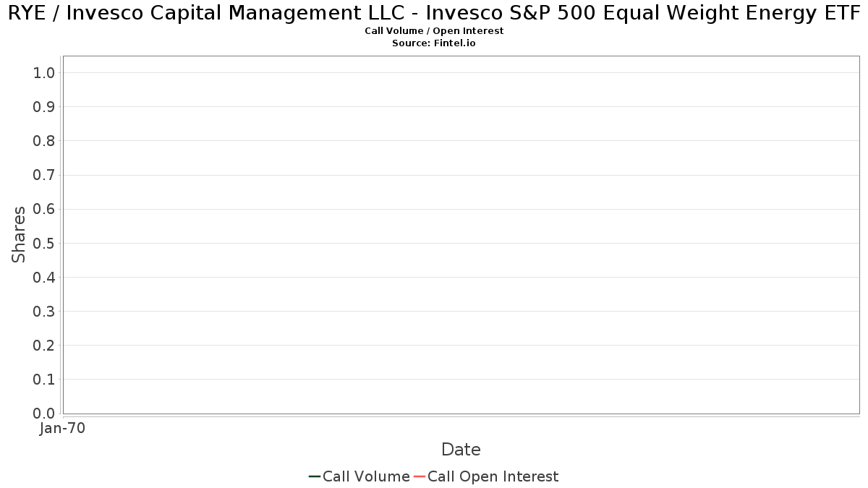Click the 1.0 value on the y-axis
The width and height of the screenshot is (868, 488).
pos(44,73)
